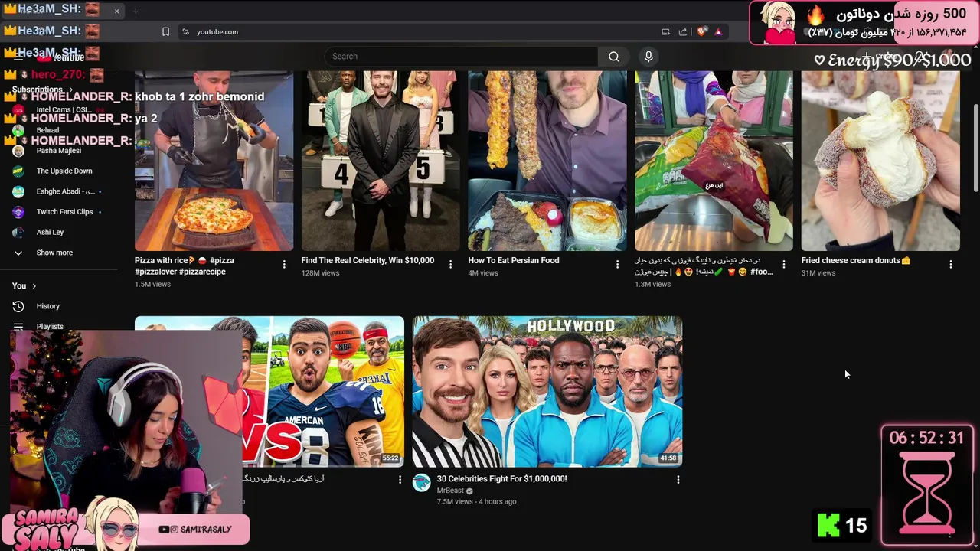The height and width of the screenshot is (551, 980).
Task: Open options for 'Find The Real Celebrity' short
Action: point(450,264)
